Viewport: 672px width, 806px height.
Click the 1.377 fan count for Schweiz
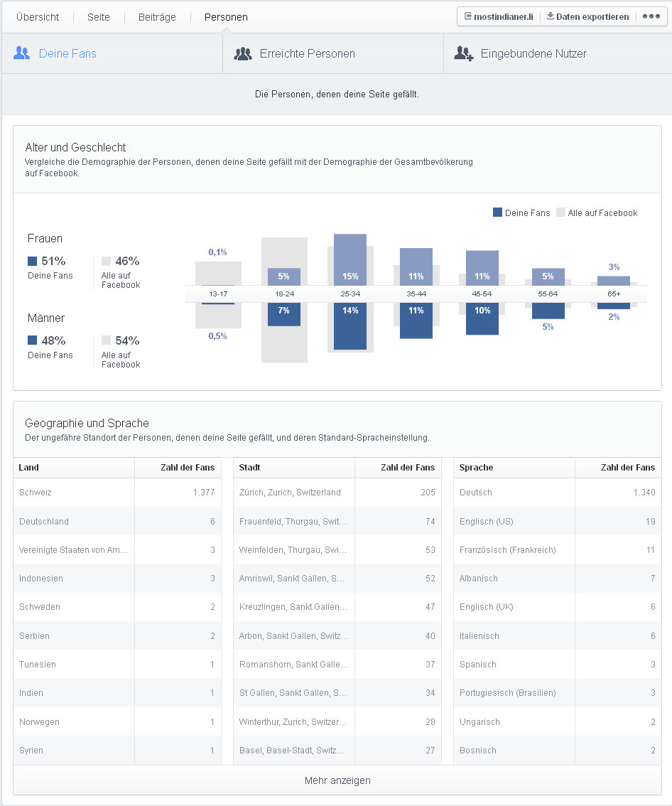click(x=204, y=493)
